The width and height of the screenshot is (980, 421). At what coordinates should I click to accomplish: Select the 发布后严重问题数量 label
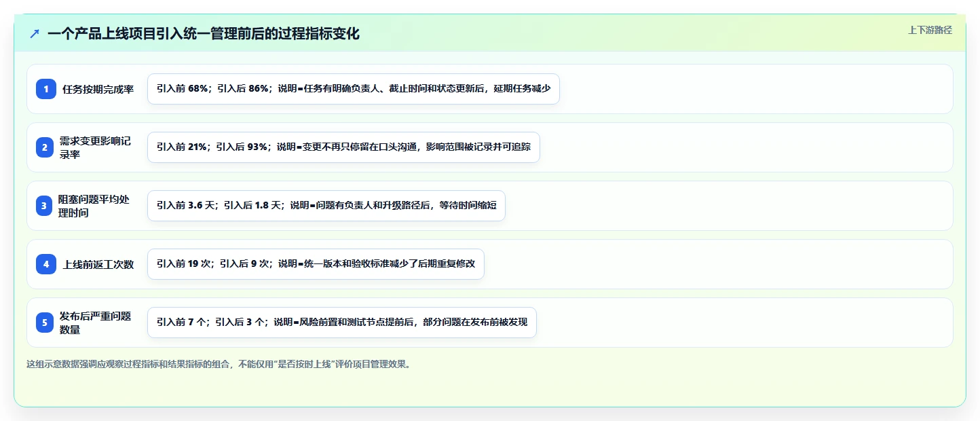[95, 323]
